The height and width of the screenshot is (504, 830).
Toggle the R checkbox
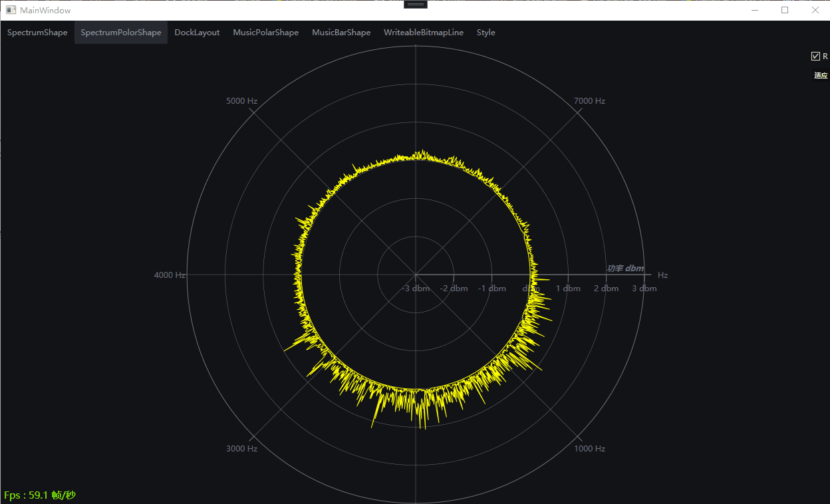(x=815, y=57)
